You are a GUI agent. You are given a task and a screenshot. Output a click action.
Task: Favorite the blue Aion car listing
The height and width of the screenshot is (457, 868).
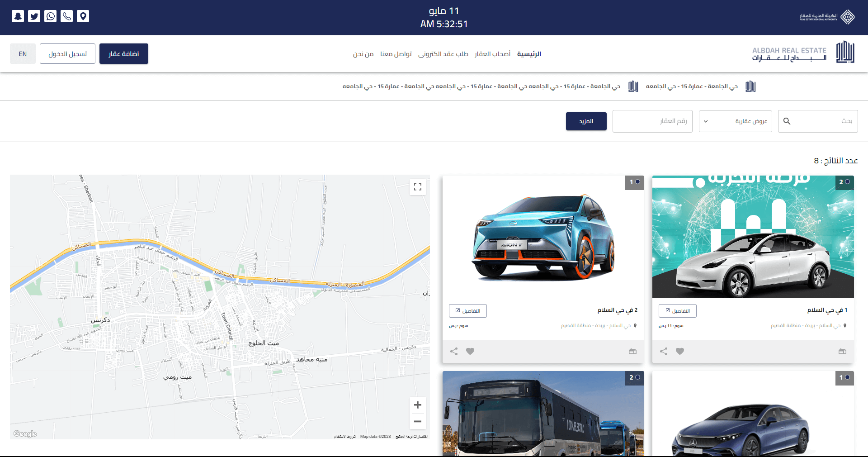470,351
